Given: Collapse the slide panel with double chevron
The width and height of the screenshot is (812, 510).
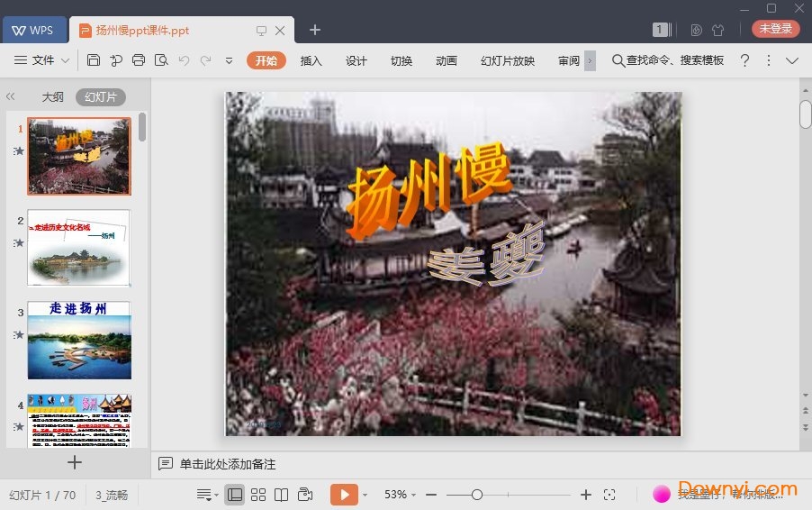Looking at the screenshot, I should pyautogui.click(x=11, y=96).
